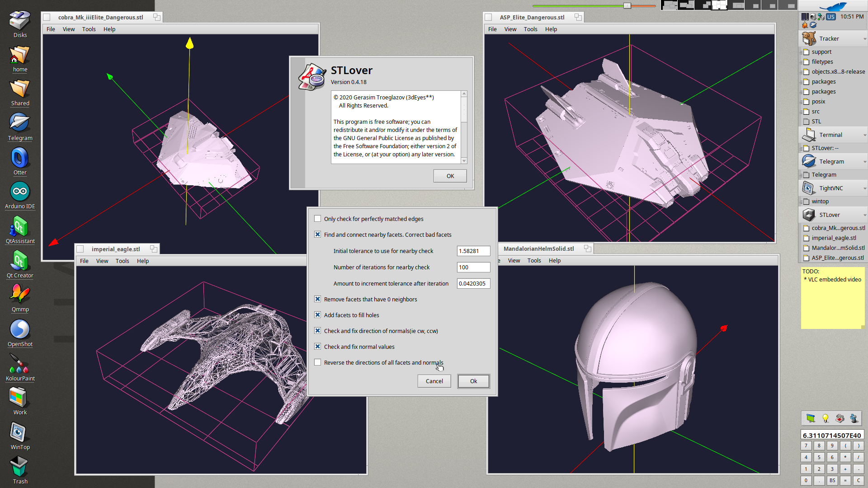This screenshot has height=488, width=868.
Task: Click the calculator C clear button
Action: click(x=858, y=480)
